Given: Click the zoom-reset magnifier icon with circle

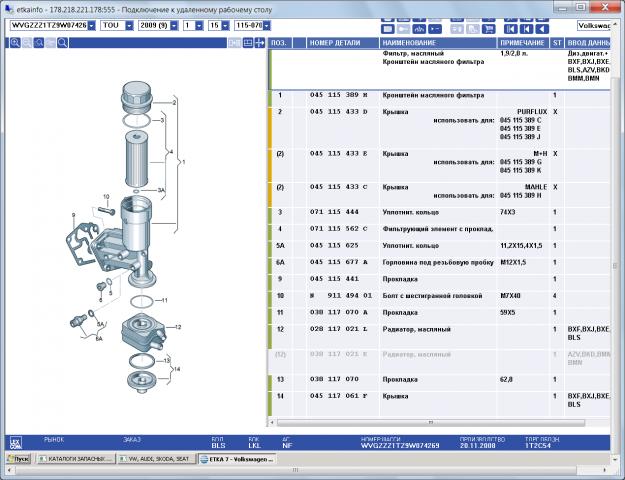Looking at the screenshot, I should pos(39,43).
